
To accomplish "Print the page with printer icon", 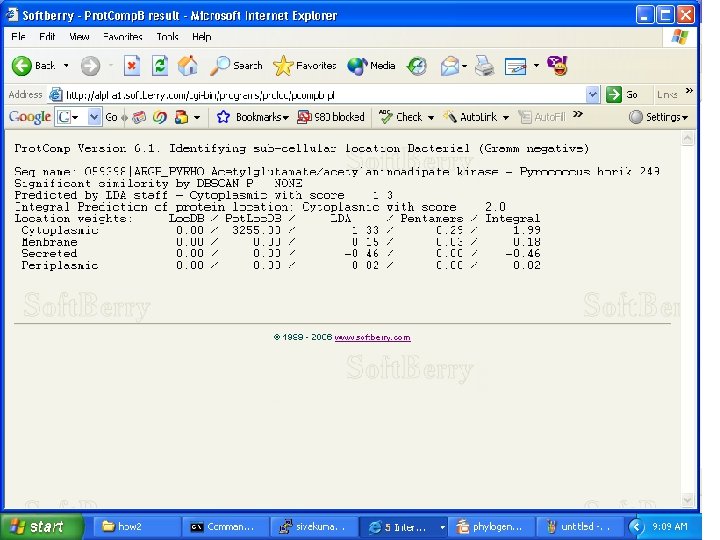I will 484,66.
